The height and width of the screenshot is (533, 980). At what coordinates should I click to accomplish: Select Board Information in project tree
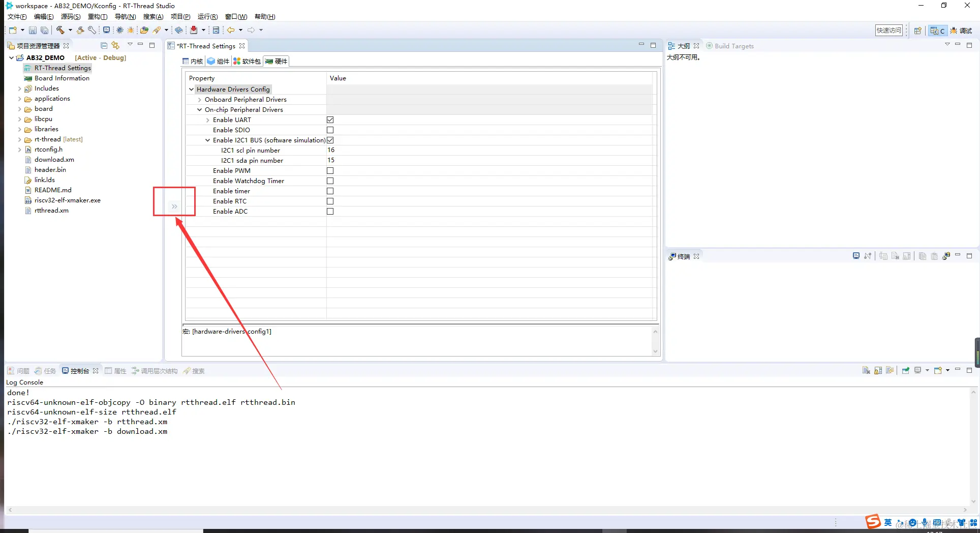(62, 78)
